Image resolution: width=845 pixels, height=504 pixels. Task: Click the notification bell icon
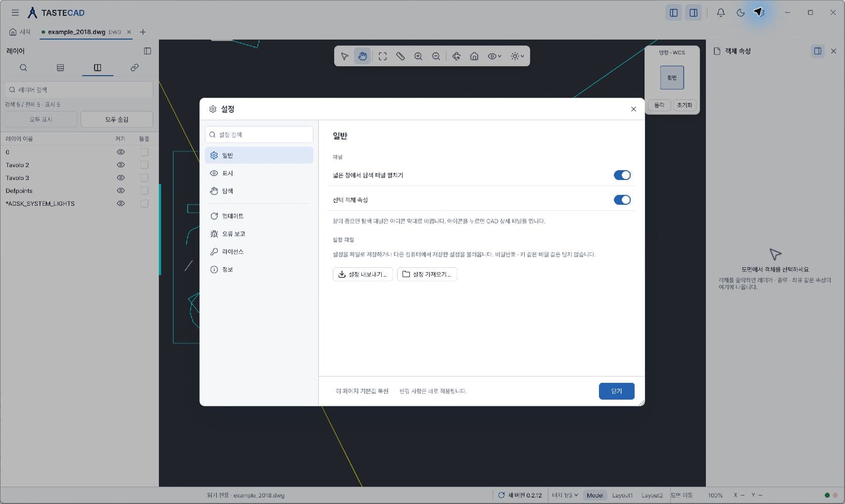click(x=721, y=13)
